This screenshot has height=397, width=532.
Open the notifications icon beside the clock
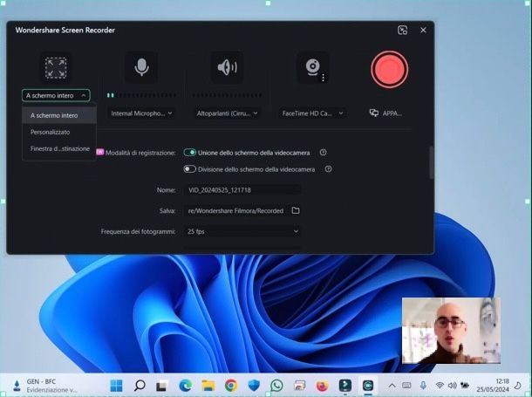[x=518, y=386]
